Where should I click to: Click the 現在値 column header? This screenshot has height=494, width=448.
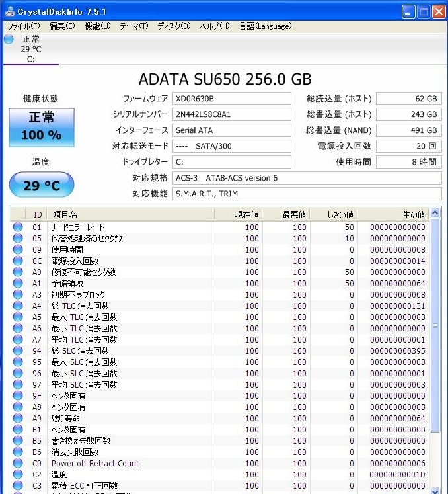(x=239, y=214)
